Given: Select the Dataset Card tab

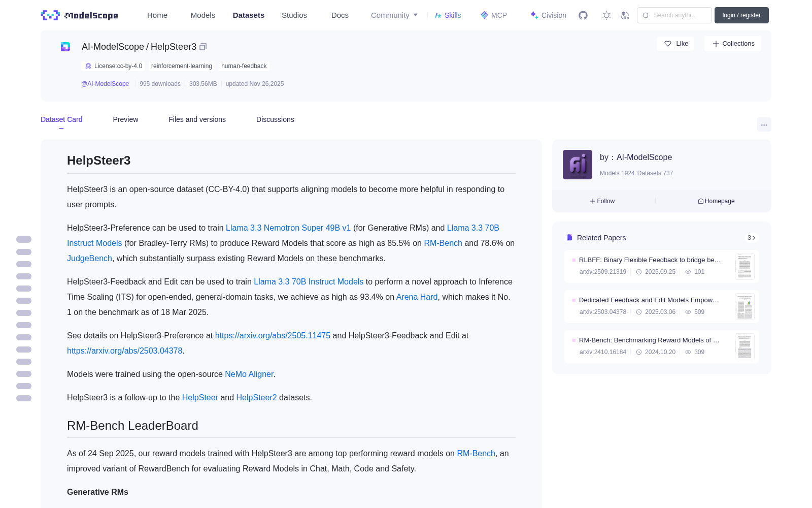Looking at the screenshot, I should (x=61, y=119).
